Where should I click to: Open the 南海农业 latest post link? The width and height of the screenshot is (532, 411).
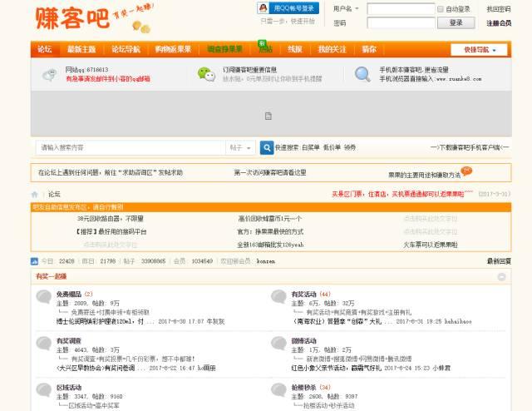[x=337, y=321]
